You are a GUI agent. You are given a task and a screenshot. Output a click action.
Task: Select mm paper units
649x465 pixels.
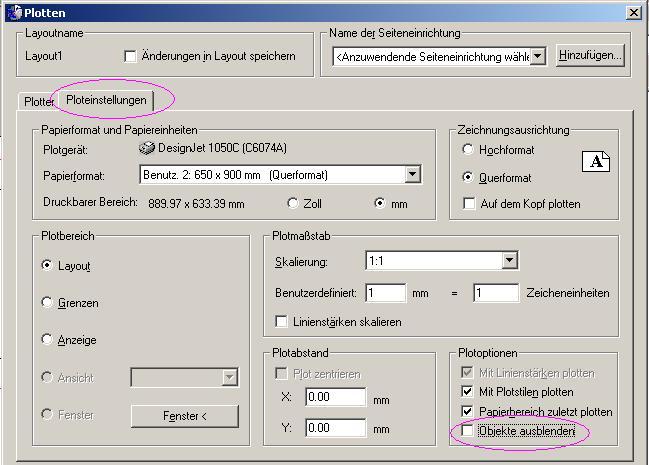380,203
